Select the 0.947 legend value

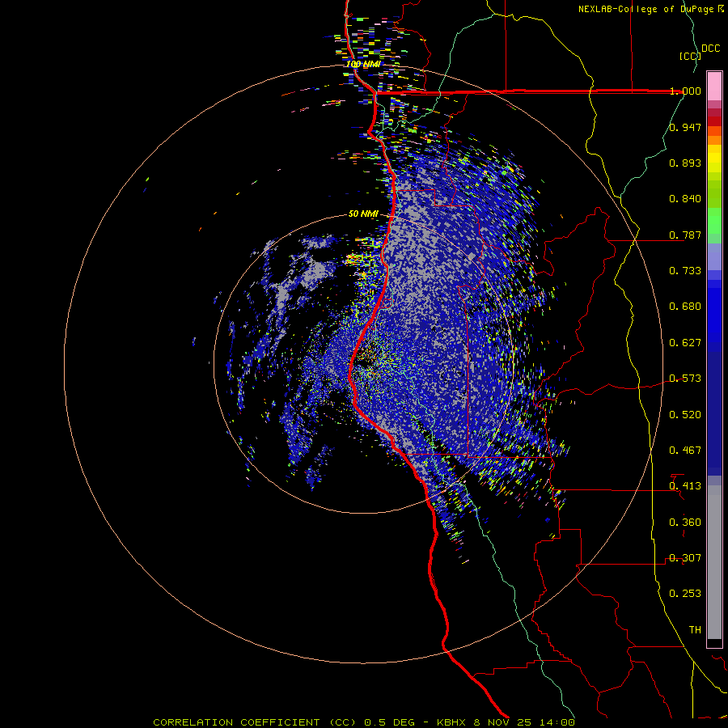[x=685, y=127]
